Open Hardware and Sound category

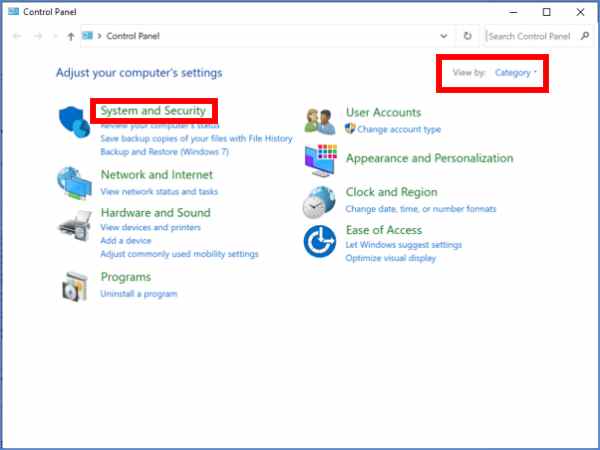click(x=155, y=212)
